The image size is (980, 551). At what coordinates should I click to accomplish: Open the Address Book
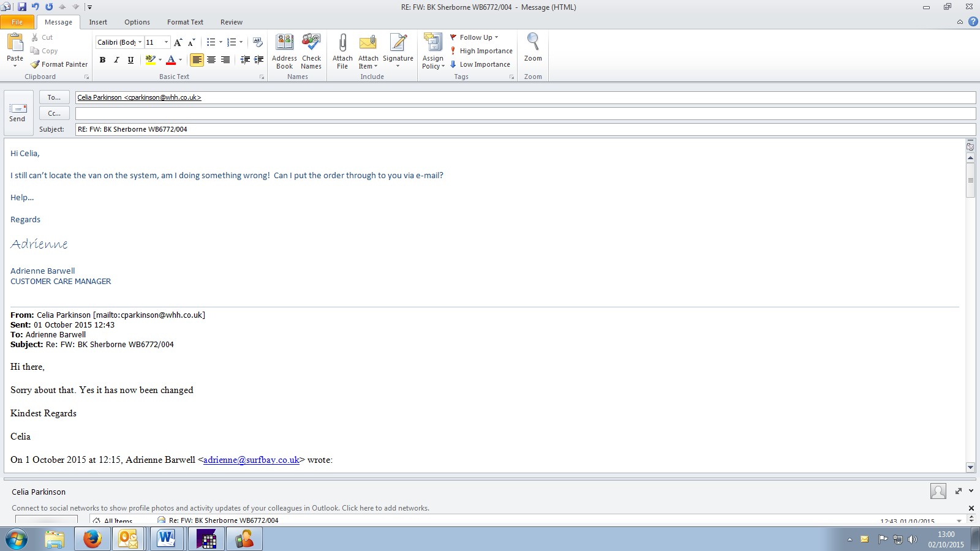(284, 44)
